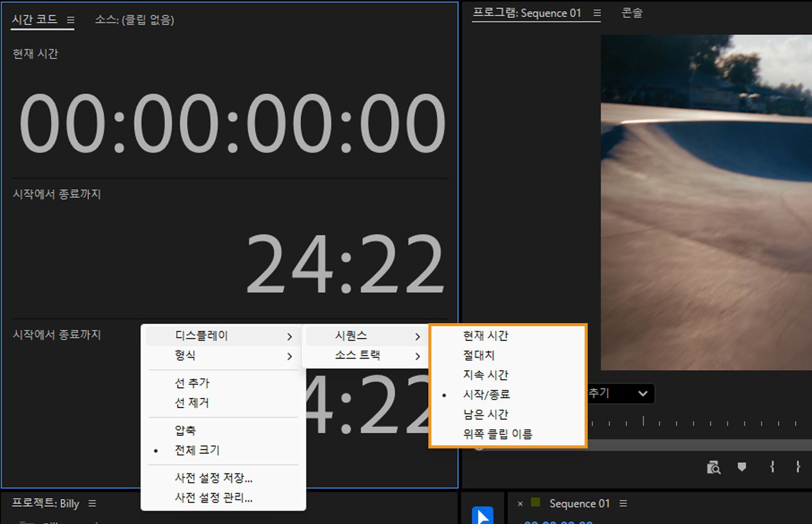Enable the 남은 시간 display option
Viewport: 812px width, 524px height.
click(485, 413)
